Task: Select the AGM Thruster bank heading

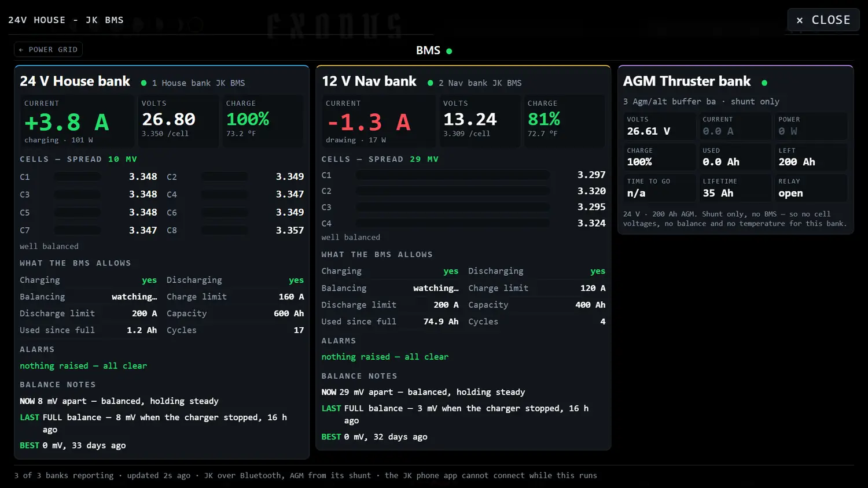Action: click(x=687, y=82)
